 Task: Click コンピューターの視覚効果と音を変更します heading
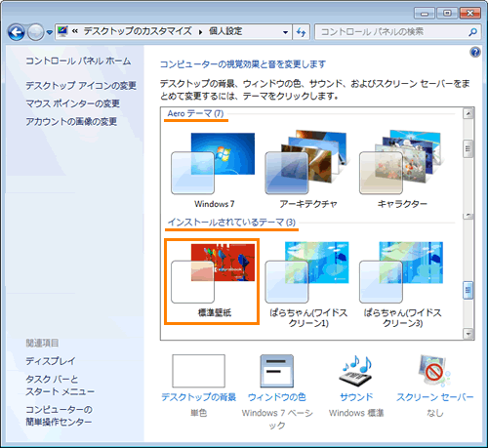tap(243, 64)
